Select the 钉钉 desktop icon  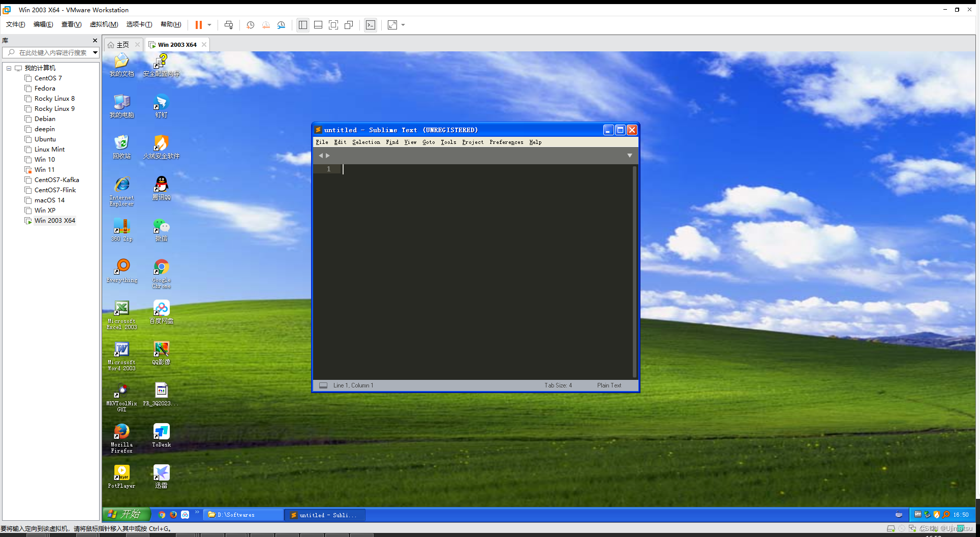click(x=161, y=106)
